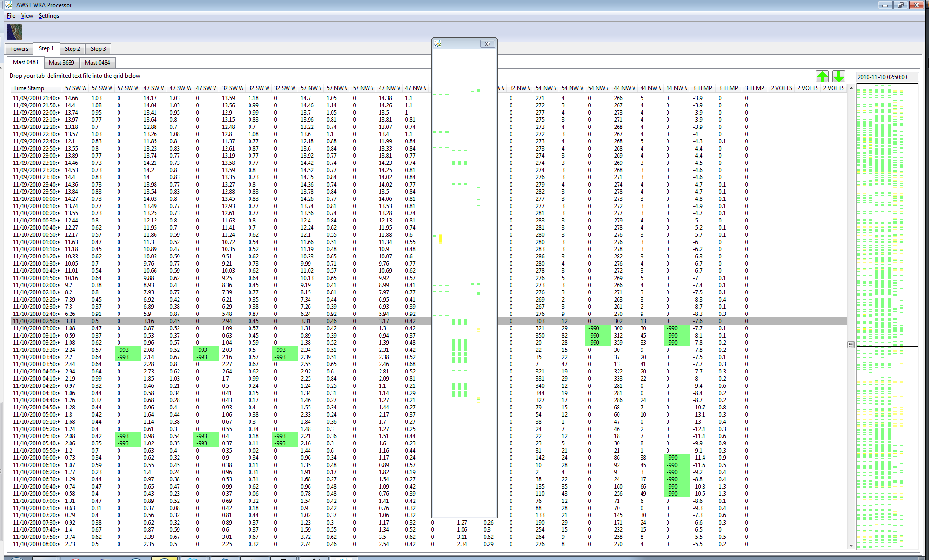Screen dimensions: 929x560
Task: Close the small floating overview window
Action: click(488, 44)
